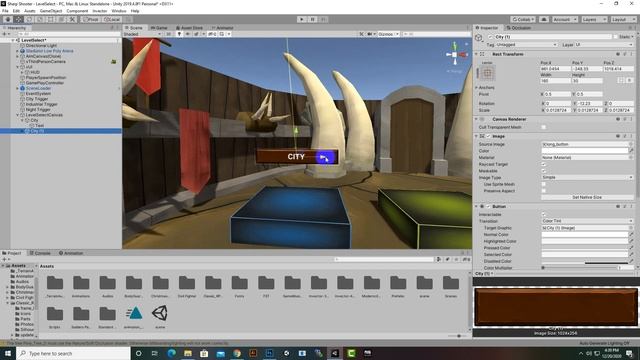Select the Rect tool in the toolbar
This screenshot has width=640, height=360.
pyautogui.click(x=51, y=19)
